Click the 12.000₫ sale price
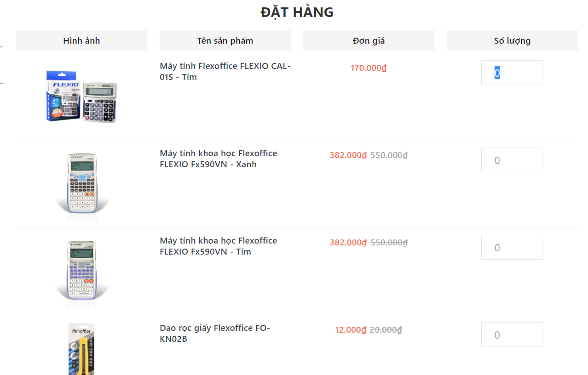This screenshot has height=375, width=588. [x=351, y=330]
